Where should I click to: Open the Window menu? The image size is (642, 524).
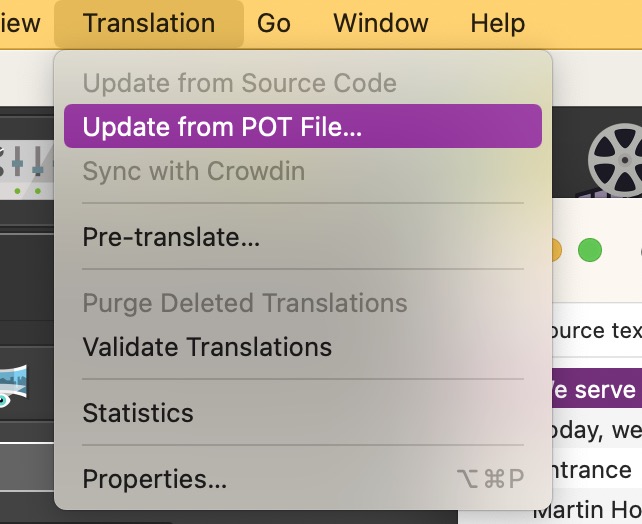point(383,23)
